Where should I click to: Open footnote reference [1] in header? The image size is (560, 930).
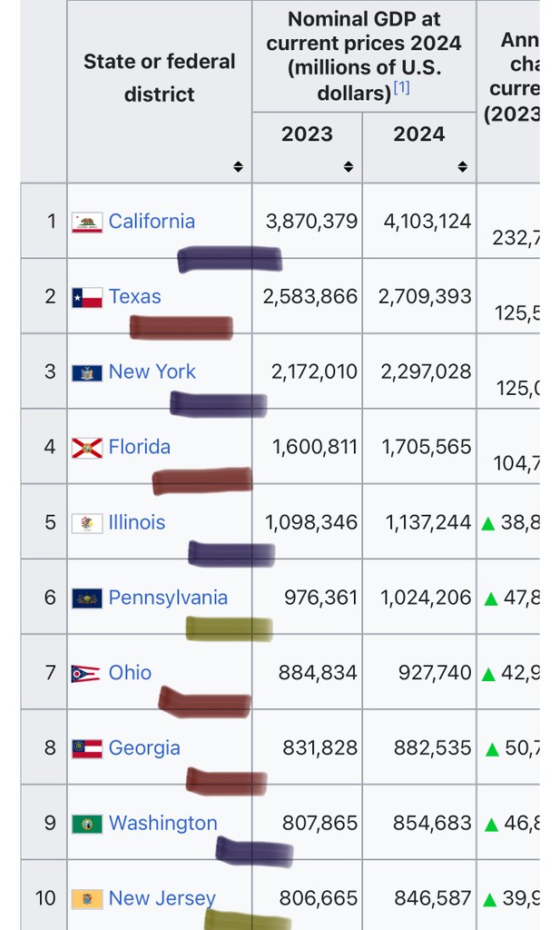click(x=401, y=88)
